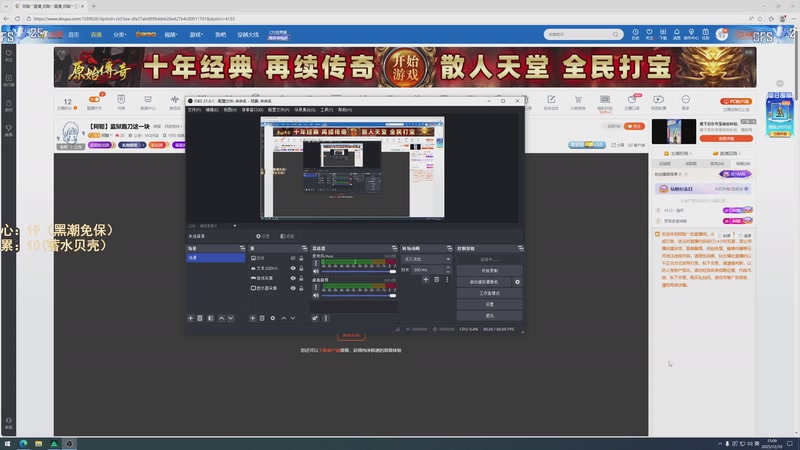Move source up in OBS Sources panel
800x450 pixels.
click(284, 318)
